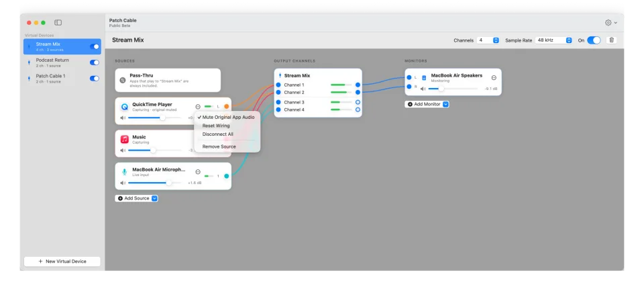Click the speakers' R input connector
The width and height of the screenshot is (644, 297).
click(x=409, y=87)
